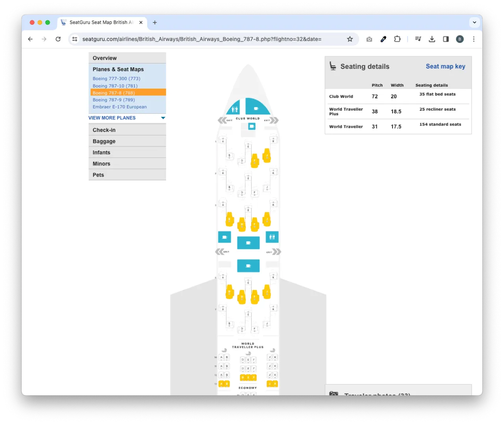Open the Chrome extensions puzzle menu
This screenshot has height=424, width=504.
coord(397,39)
